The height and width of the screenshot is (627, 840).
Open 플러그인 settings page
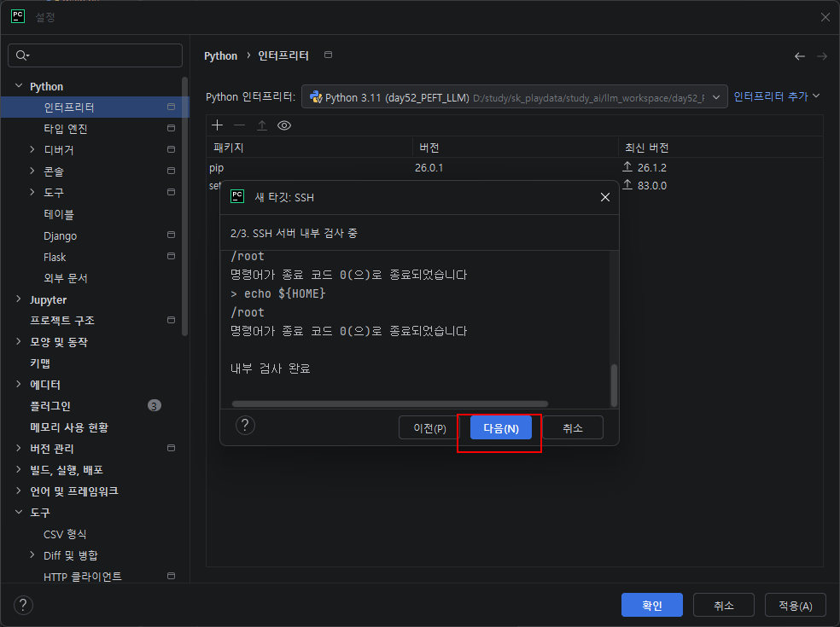[95, 406]
